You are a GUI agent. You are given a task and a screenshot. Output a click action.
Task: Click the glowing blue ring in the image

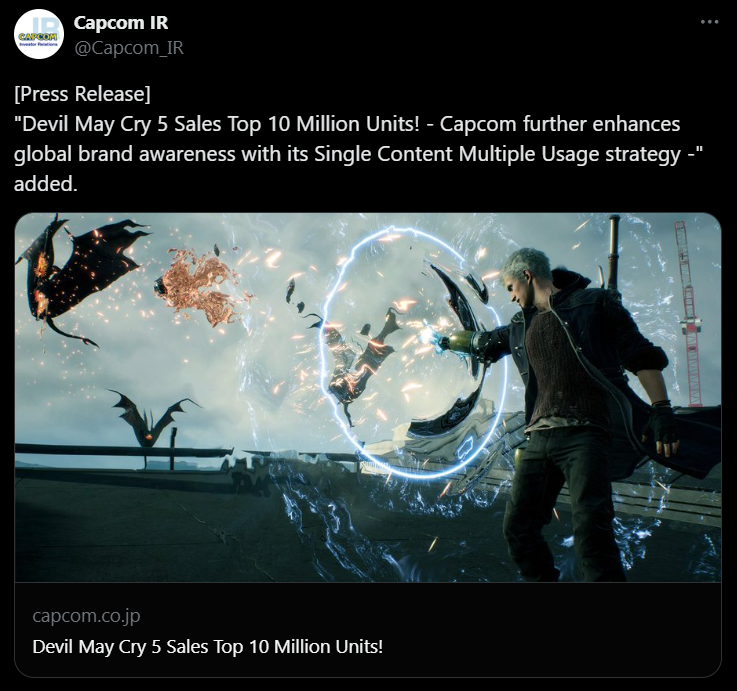click(x=414, y=353)
